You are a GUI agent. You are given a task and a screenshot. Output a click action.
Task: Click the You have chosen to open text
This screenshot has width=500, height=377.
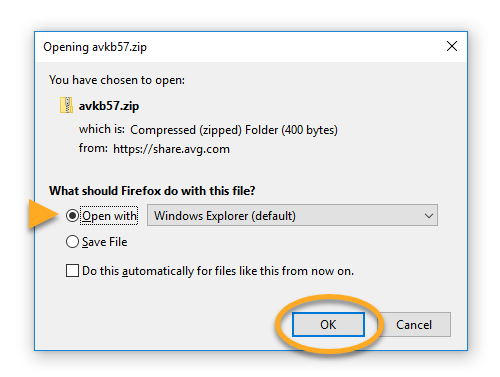tap(117, 80)
